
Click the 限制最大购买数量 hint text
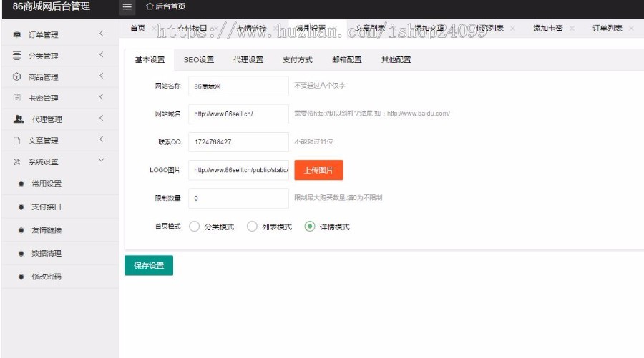point(338,198)
